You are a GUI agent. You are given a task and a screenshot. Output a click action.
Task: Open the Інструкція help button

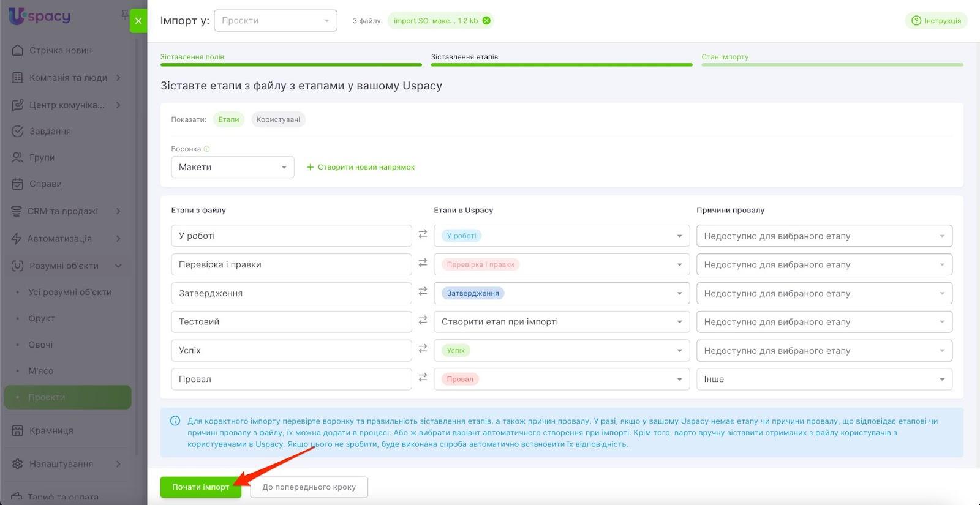pos(936,21)
